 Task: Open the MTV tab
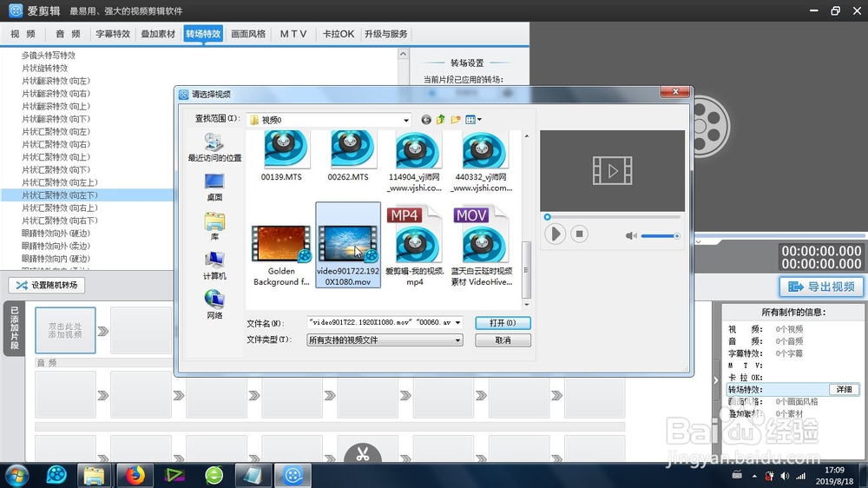(x=293, y=34)
